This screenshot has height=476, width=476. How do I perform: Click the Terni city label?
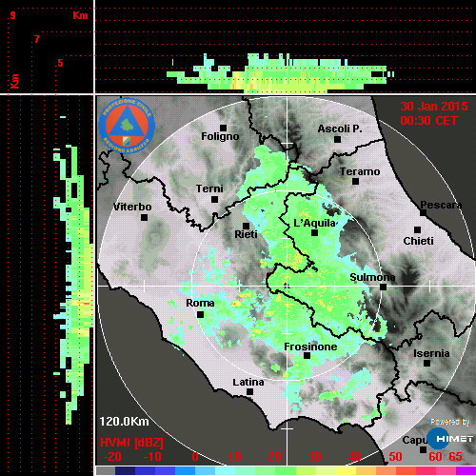click(209, 188)
